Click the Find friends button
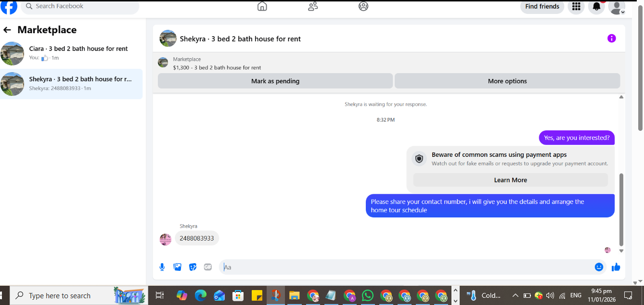The width and height of the screenshot is (644, 305). [x=542, y=6]
